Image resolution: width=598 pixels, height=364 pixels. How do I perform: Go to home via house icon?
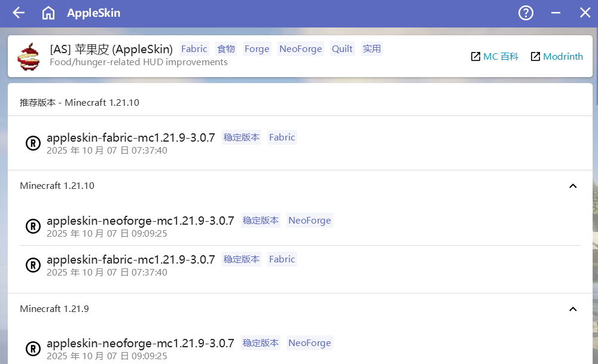(x=48, y=13)
